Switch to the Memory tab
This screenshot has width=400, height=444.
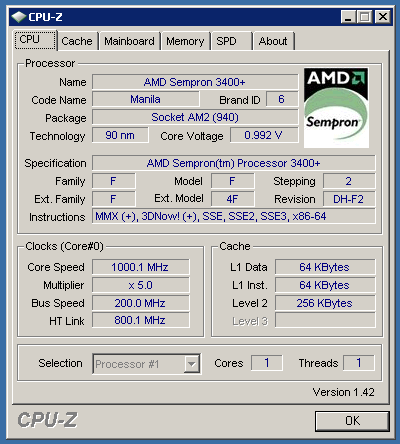pyautogui.click(x=185, y=41)
